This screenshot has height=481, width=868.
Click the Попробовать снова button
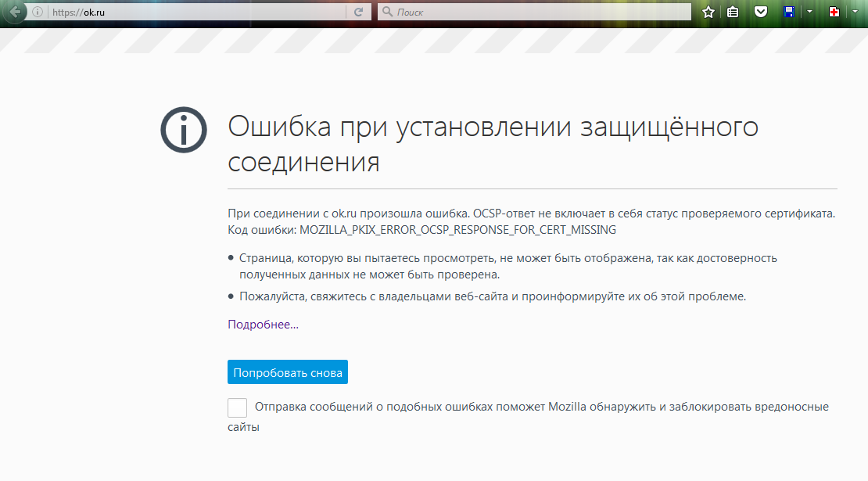[x=287, y=372]
